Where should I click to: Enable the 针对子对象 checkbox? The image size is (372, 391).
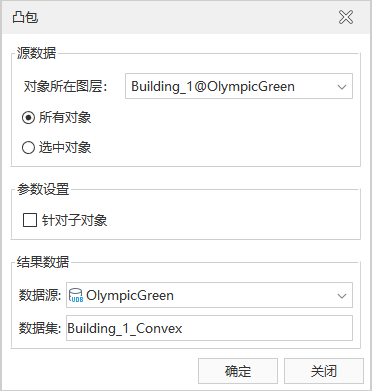[30, 220]
